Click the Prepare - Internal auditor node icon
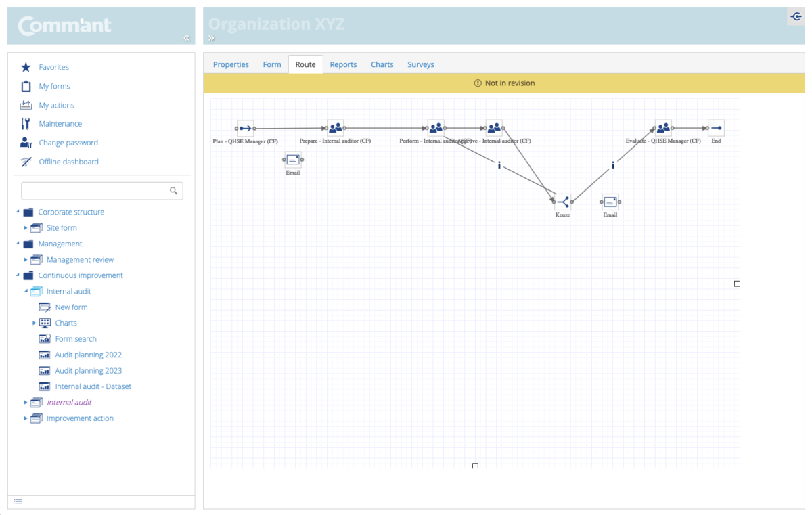The image size is (812, 515). click(335, 127)
